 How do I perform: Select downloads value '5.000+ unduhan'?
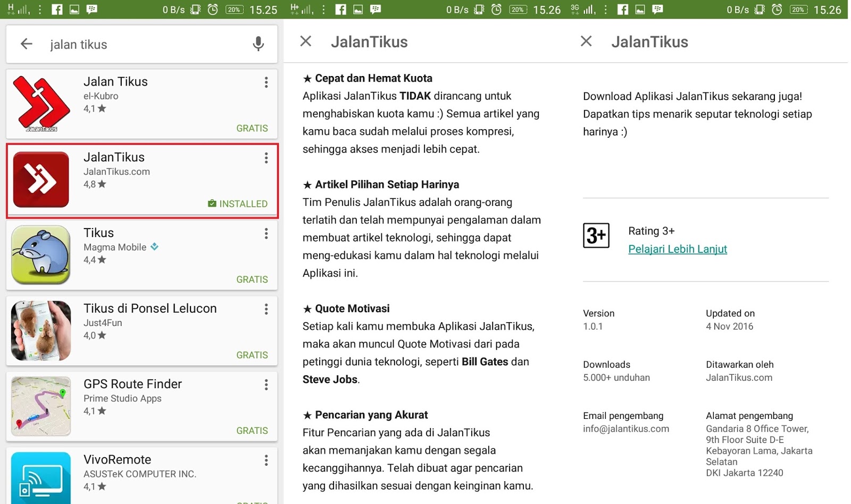(x=616, y=377)
